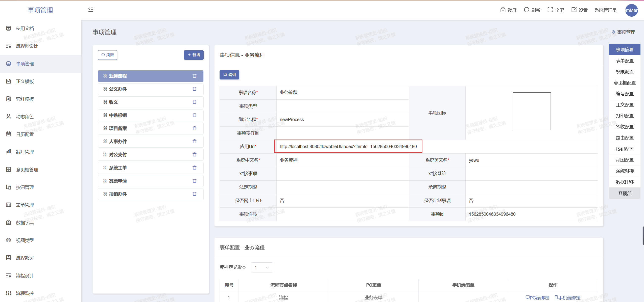Click the 编号管理 bar chart icon
Screen dimensions: 644x302
tap(9, 152)
